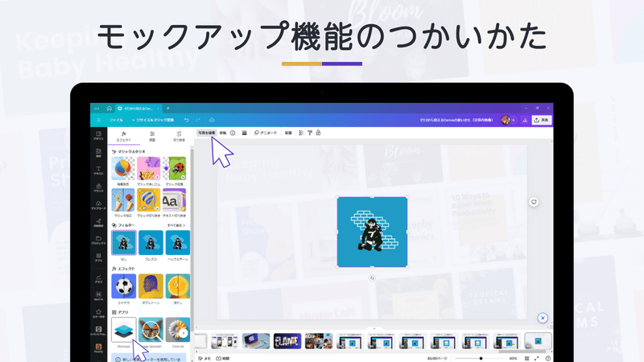This screenshot has height=362, width=644.
Task: Open the star-icon sidebar item
Action: tap(98, 314)
